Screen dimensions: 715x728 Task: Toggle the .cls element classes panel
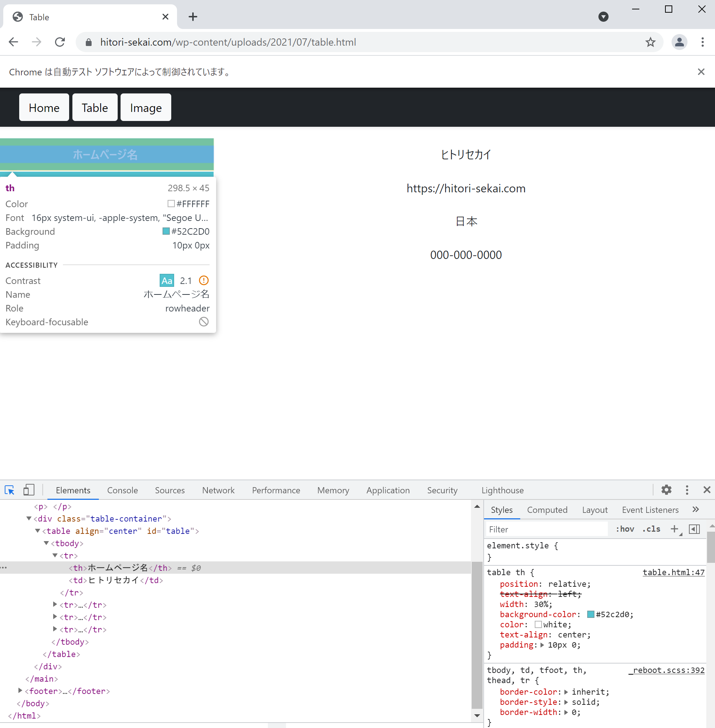tap(651, 529)
